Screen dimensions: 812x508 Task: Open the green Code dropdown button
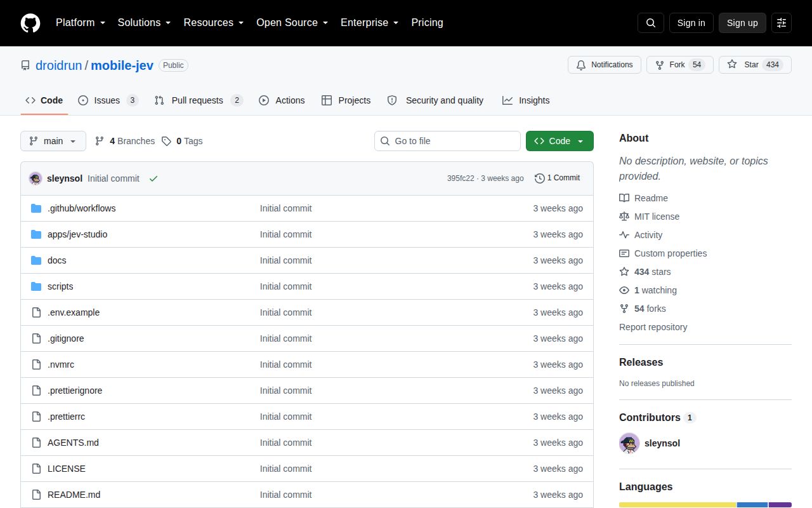click(x=560, y=141)
